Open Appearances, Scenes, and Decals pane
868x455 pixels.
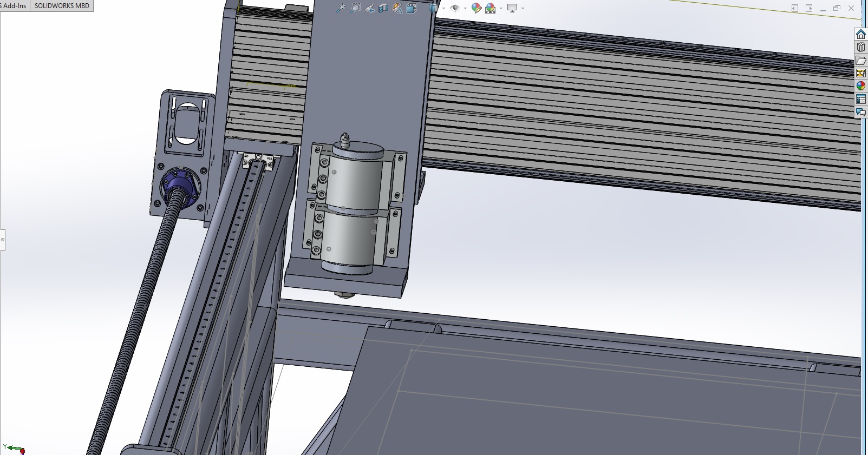click(x=860, y=86)
